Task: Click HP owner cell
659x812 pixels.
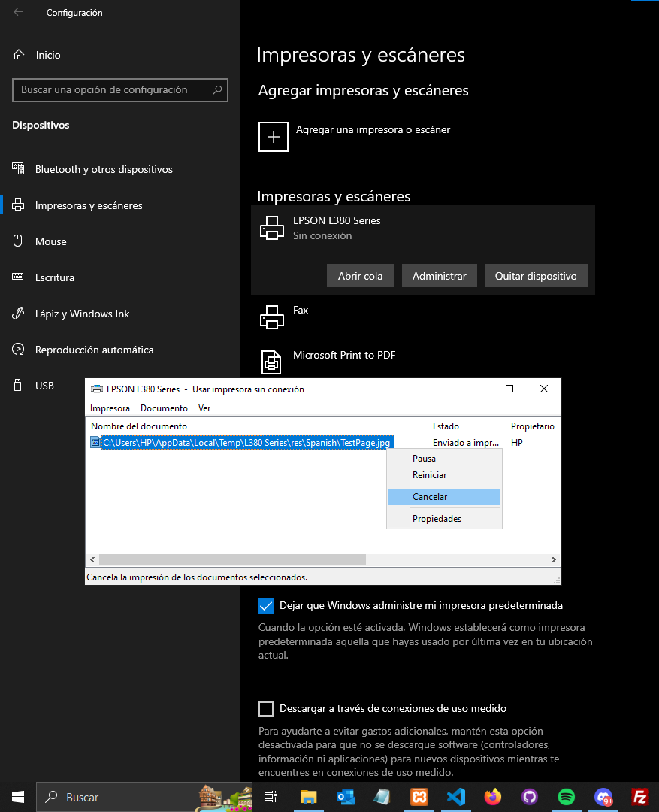Action: [x=517, y=443]
